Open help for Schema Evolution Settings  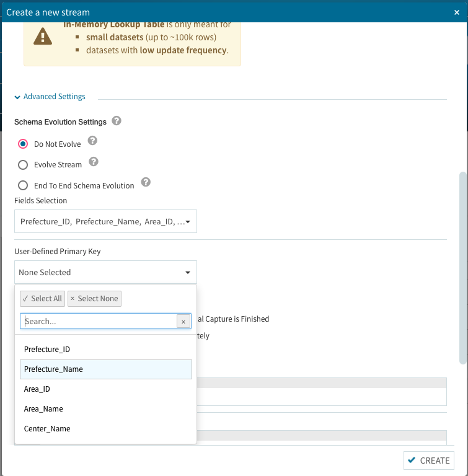(x=117, y=121)
